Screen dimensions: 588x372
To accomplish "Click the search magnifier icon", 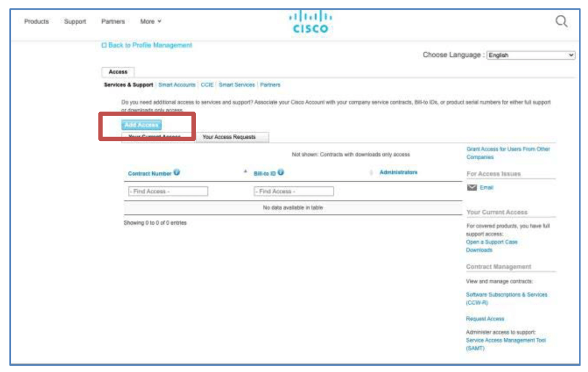I will (561, 22).
